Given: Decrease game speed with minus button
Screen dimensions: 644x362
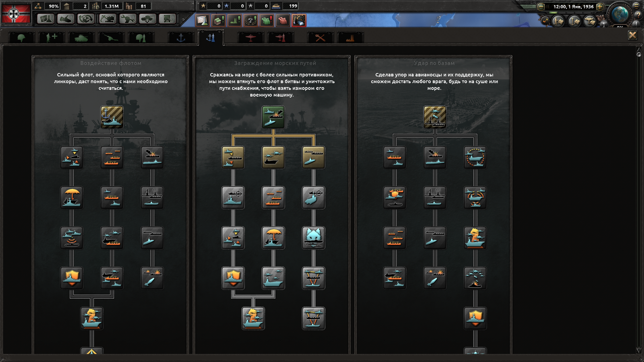Looking at the screenshot, I should 541,6.
